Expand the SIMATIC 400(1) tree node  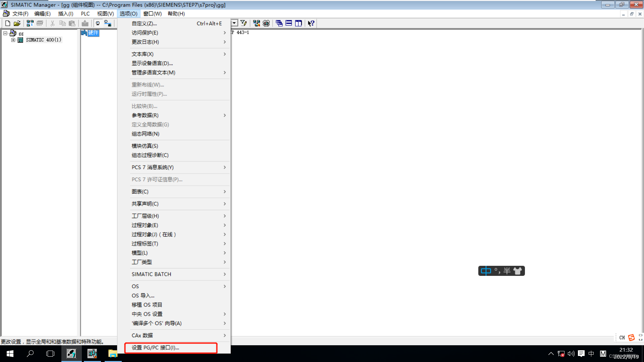coord(13,40)
